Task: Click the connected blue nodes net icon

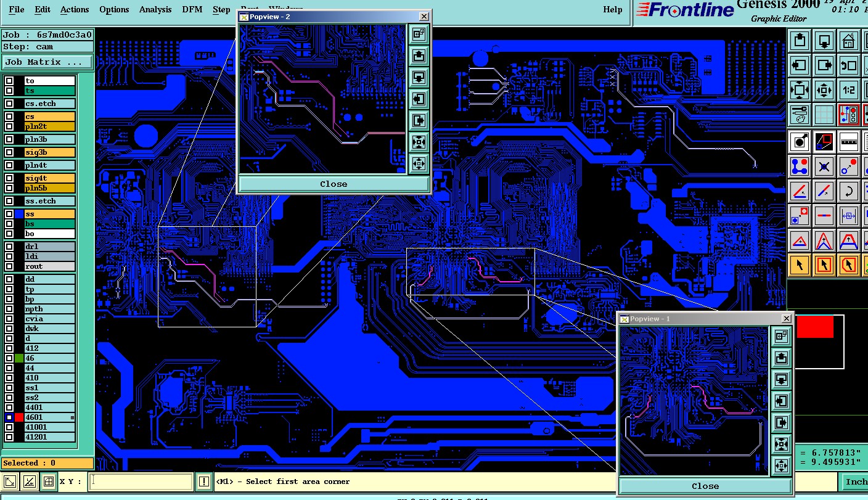Action: tap(800, 166)
